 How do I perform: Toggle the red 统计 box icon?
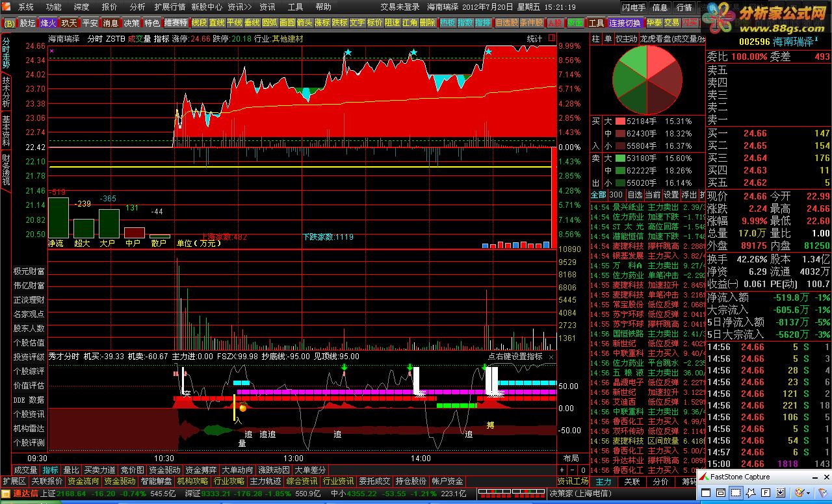(551, 39)
